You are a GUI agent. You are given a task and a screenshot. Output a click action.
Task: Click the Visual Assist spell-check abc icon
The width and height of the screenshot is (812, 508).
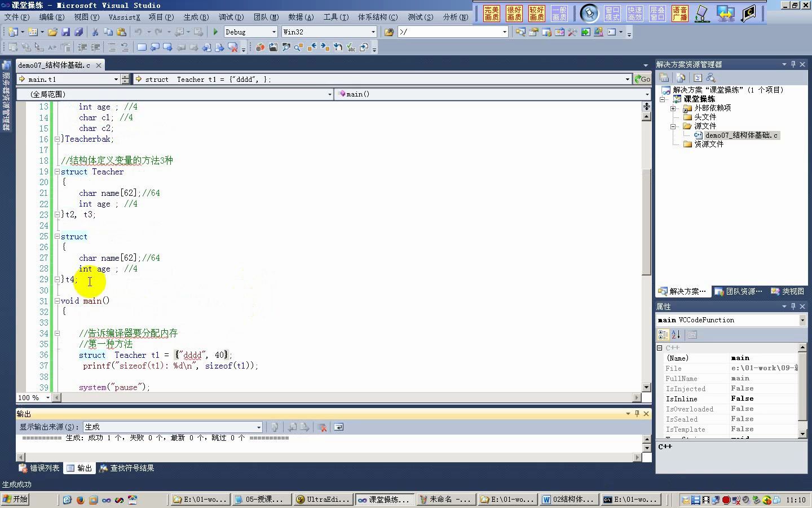351,47
